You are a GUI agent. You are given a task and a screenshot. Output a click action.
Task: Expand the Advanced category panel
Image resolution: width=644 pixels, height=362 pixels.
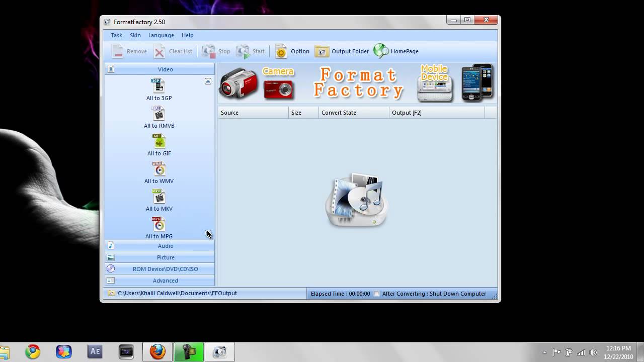pos(159,281)
